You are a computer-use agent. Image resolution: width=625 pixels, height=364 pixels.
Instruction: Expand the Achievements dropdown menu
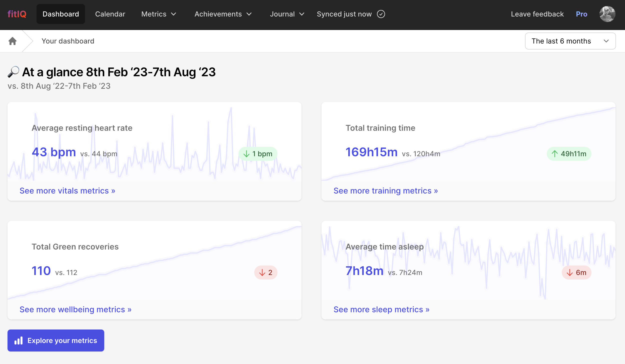pos(223,14)
